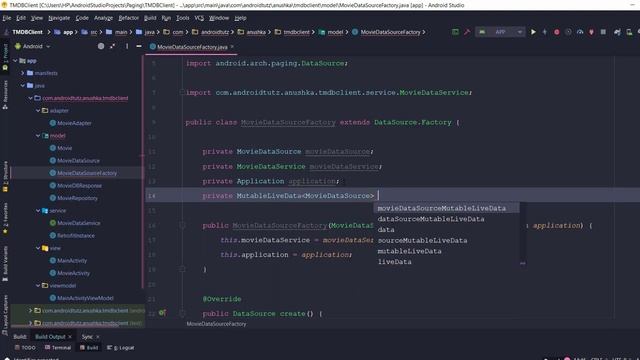
Task: Open the Logcat tool window
Action: [x=120, y=348]
